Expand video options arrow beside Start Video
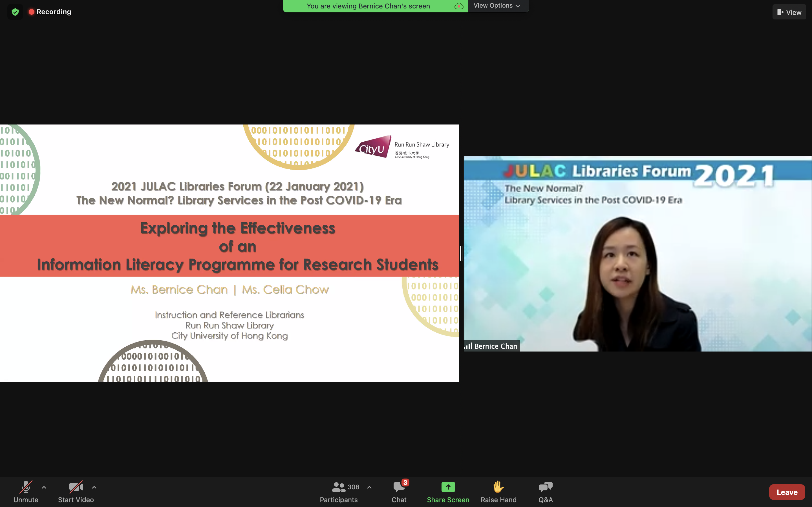This screenshot has width=812, height=507. [x=94, y=487]
